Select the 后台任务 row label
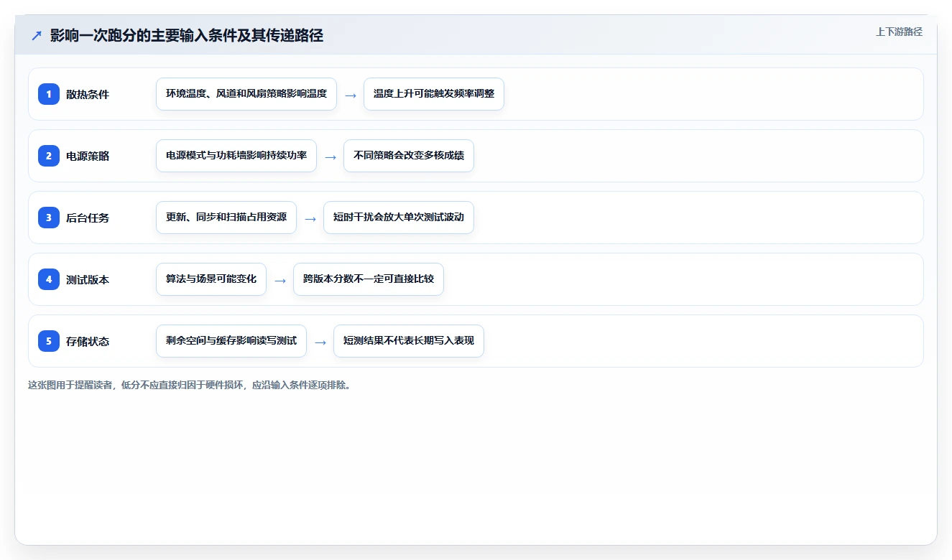Viewport: 952px width, 560px height. pos(88,218)
